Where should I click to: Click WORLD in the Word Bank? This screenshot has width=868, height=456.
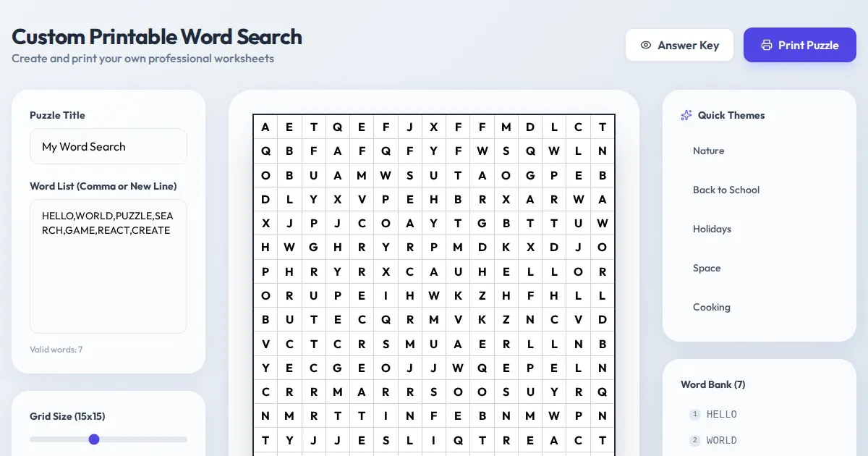[x=722, y=441]
